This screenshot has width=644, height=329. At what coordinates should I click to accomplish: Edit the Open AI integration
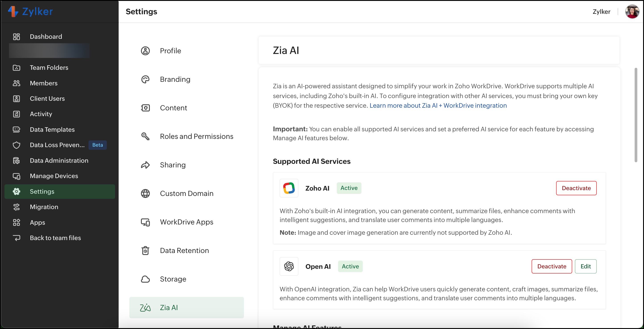click(x=586, y=266)
